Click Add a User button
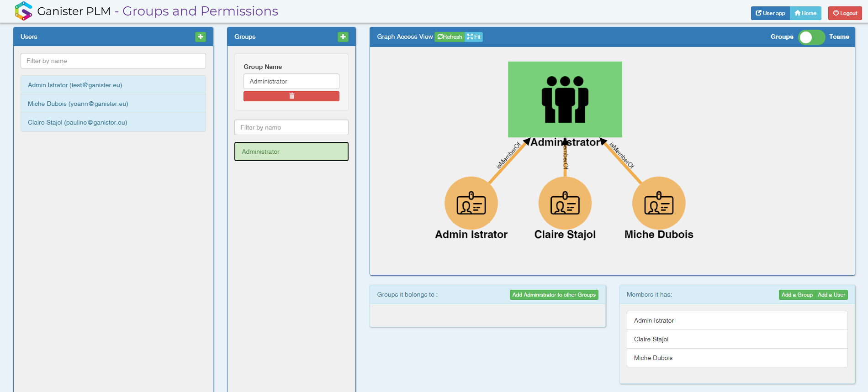The image size is (868, 392). point(831,295)
